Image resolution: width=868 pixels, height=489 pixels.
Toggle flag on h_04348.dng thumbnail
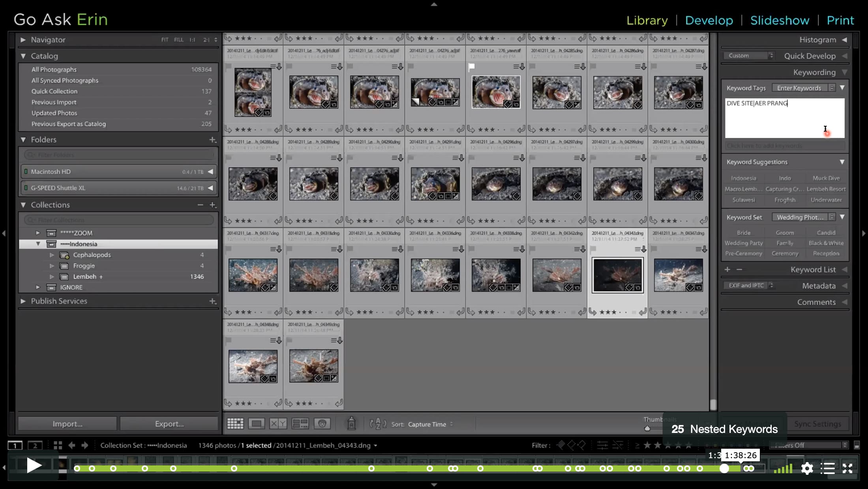(228, 340)
